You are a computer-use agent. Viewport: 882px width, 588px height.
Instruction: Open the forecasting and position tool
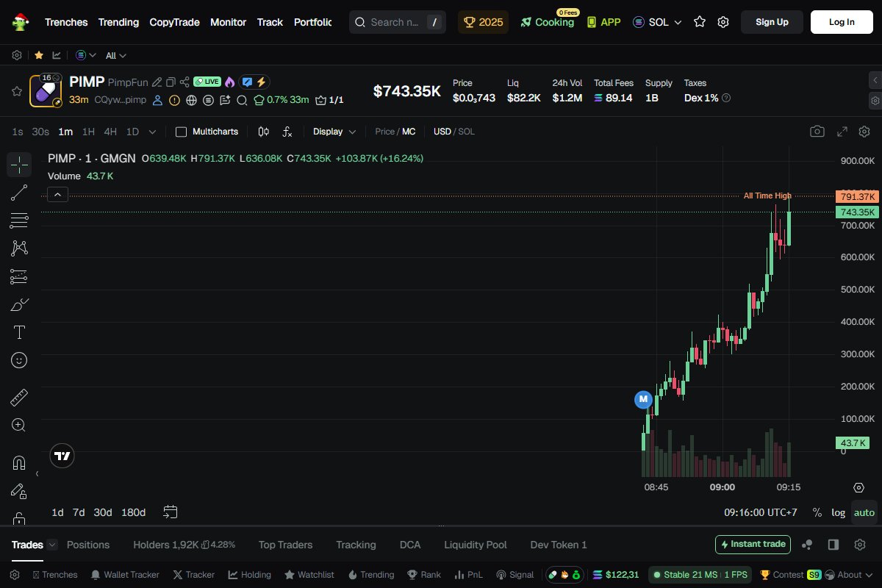(x=19, y=276)
